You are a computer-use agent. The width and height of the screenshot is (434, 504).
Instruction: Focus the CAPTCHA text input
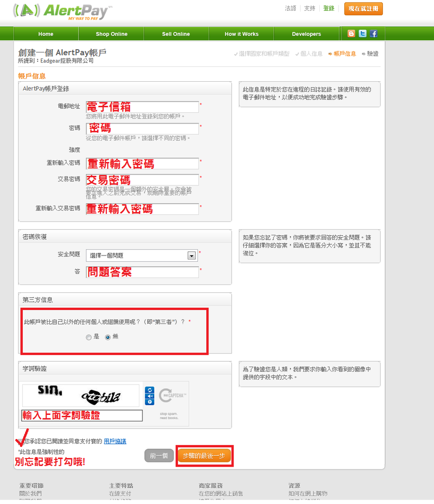[x=82, y=415]
